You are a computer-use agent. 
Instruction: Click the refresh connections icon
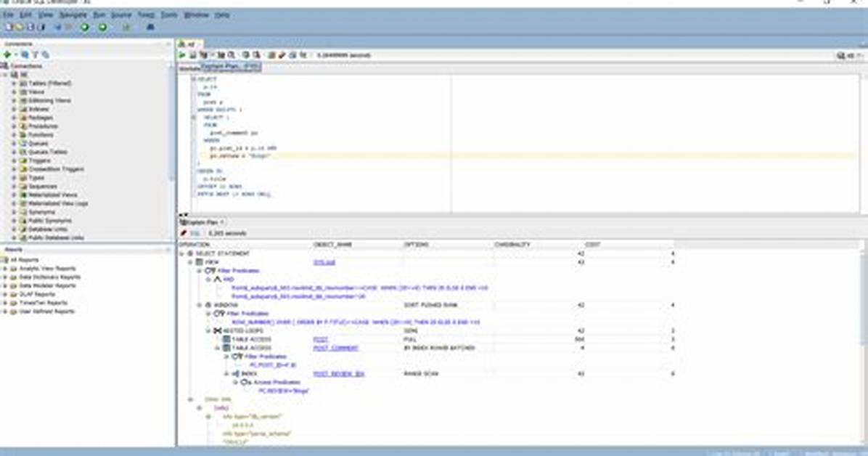coord(25,55)
